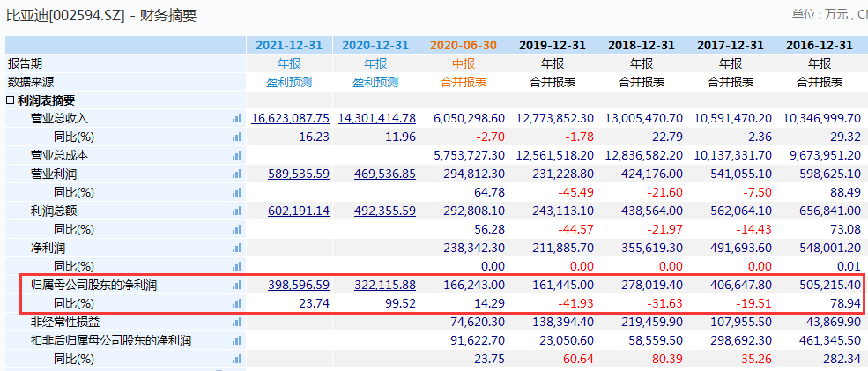Select the 2017-12-31 column header
The image size is (868, 371).
coord(731,45)
